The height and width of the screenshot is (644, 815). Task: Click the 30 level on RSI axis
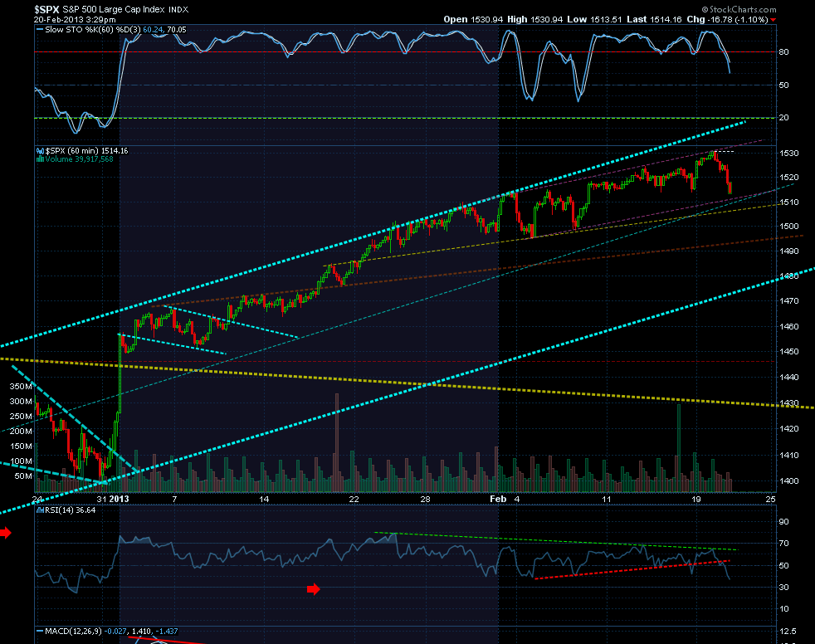pos(783,588)
